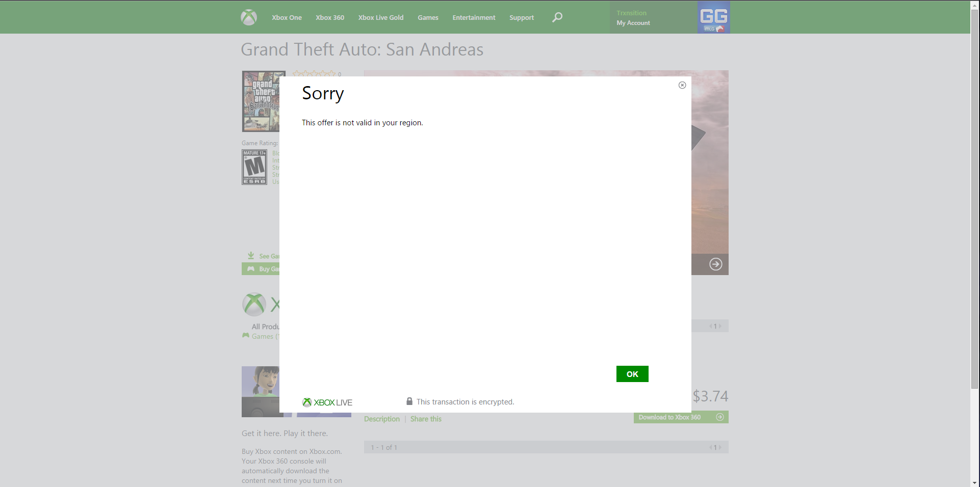
Task: Click 'This transaction is encrypted.' text
Action: [465, 402]
